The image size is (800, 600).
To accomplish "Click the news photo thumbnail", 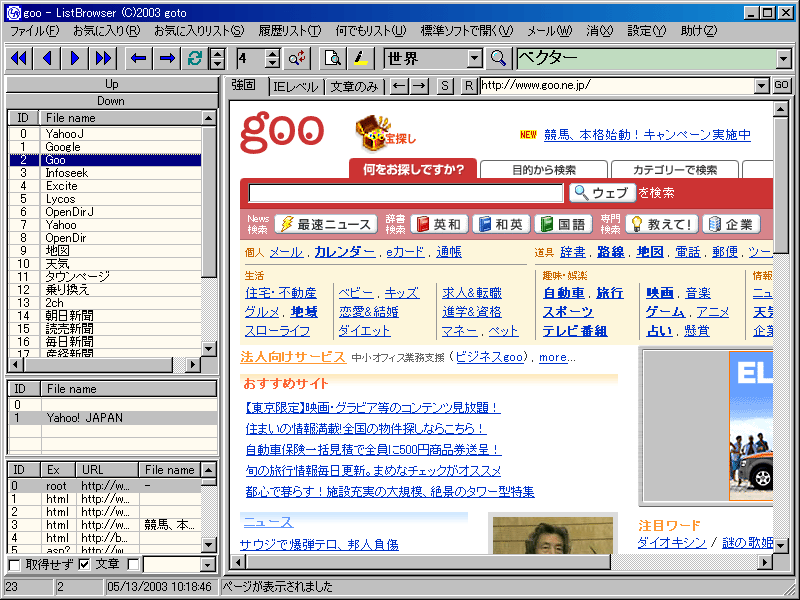I will (553, 535).
